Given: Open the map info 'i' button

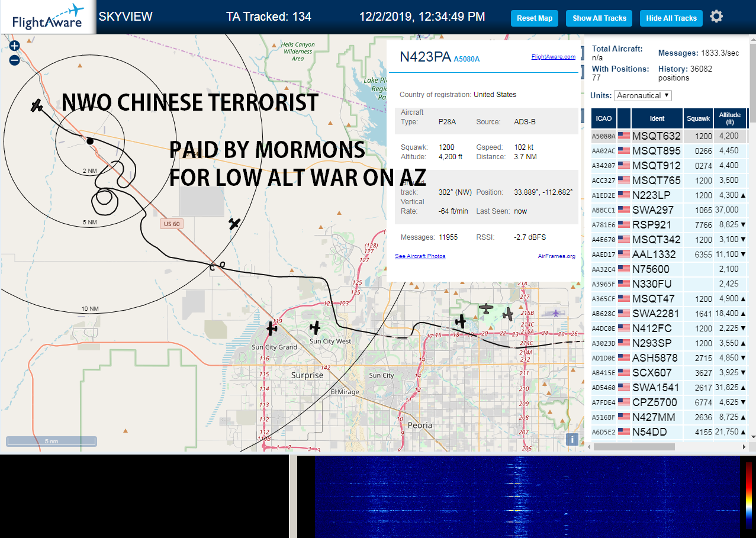Looking at the screenshot, I should (572, 439).
